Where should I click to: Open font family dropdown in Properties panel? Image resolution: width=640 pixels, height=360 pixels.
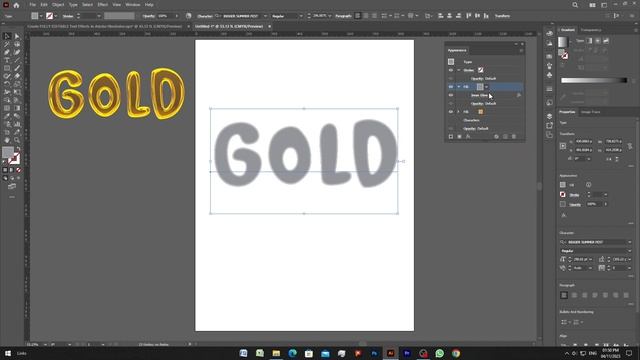click(629, 242)
